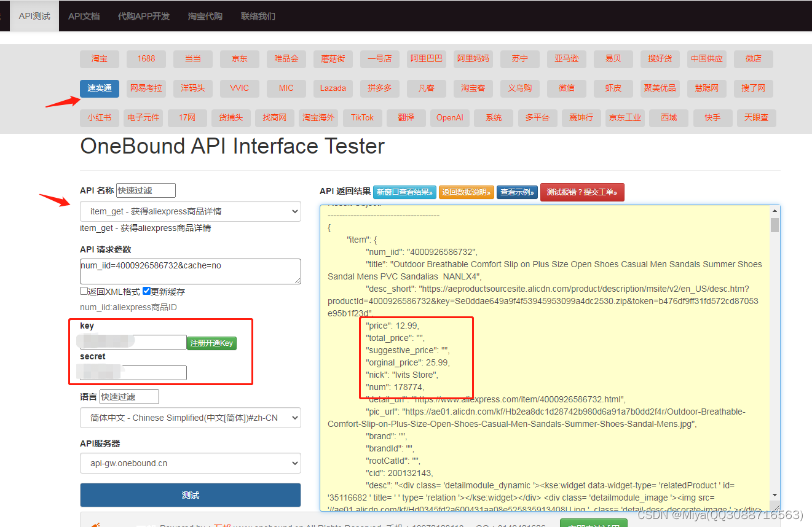Image resolution: width=812 pixels, height=527 pixels.
Task: Select the 亚马逊 platform button
Action: point(567,59)
